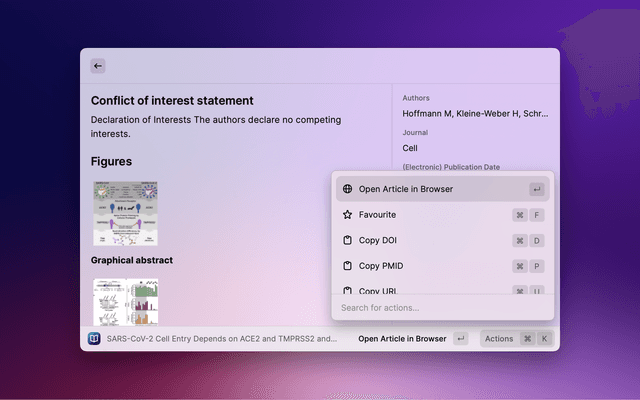Image resolution: width=640 pixels, height=400 pixels.
Task: Click the clipboard icon beside Copy PMID
Action: 347,267
